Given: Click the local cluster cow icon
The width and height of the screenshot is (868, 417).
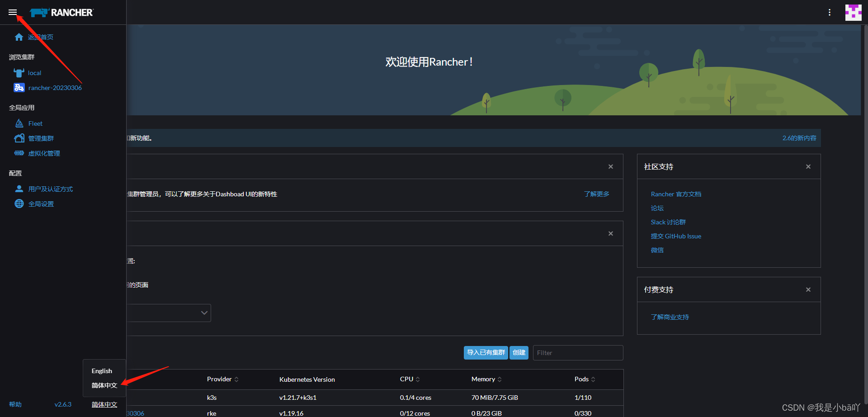Looking at the screenshot, I should (x=19, y=73).
